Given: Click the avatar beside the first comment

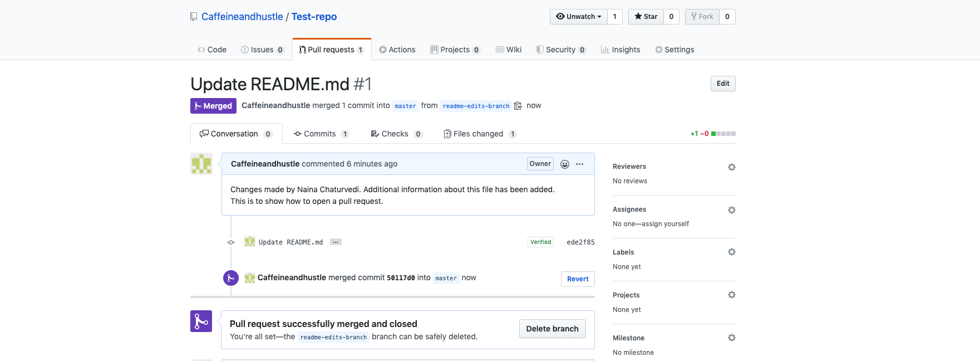Looking at the screenshot, I should point(201,164).
